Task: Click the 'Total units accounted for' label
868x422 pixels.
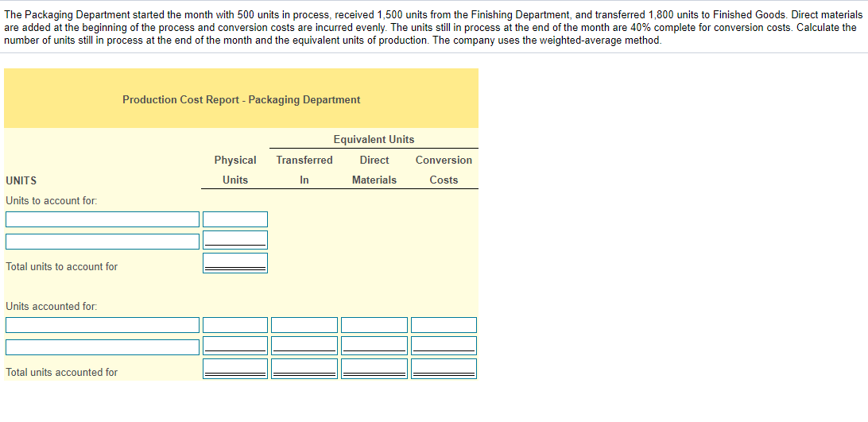Action: coord(61,373)
